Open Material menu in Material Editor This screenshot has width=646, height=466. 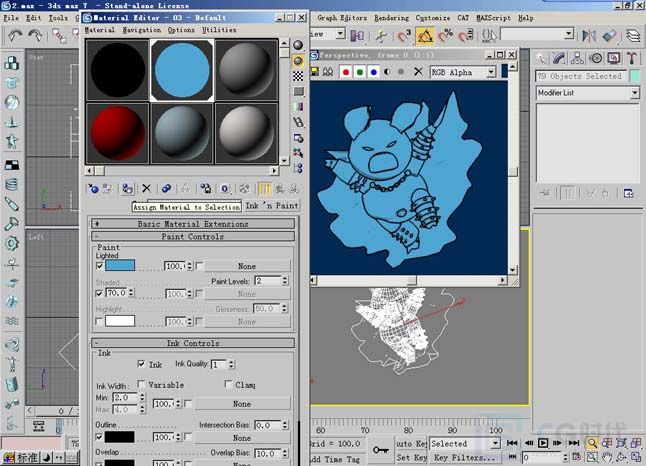tap(100, 30)
